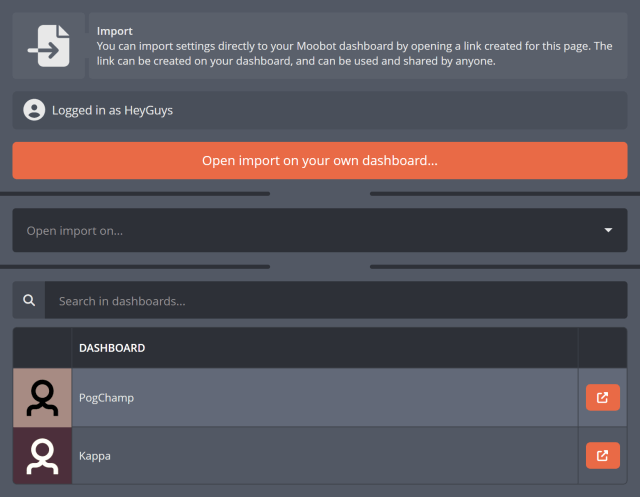Select the PogChamp avatar thumbnail
The height and width of the screenshot is (497, 640).
tap(42, 398)
